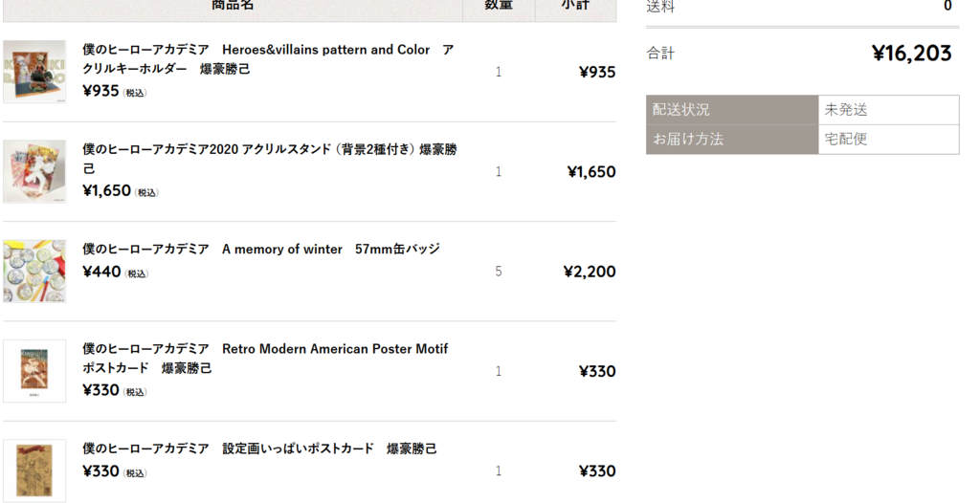Click the ¥440 unit price of the badge
The height and width of the screenshot is (503, 980).
point(101,272)
